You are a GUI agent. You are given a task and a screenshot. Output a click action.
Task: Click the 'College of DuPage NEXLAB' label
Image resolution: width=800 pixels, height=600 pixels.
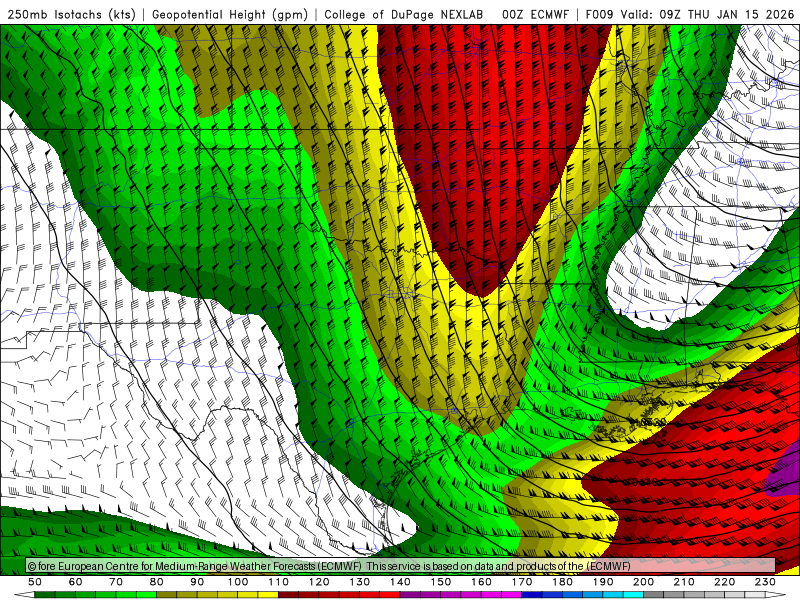(x=404, y=14)
